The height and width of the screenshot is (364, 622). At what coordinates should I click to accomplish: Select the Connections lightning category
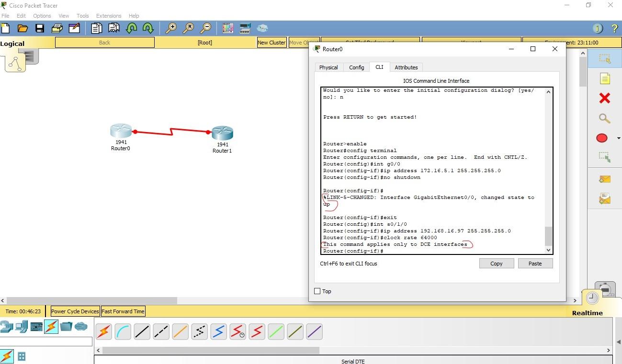[51, 327]
